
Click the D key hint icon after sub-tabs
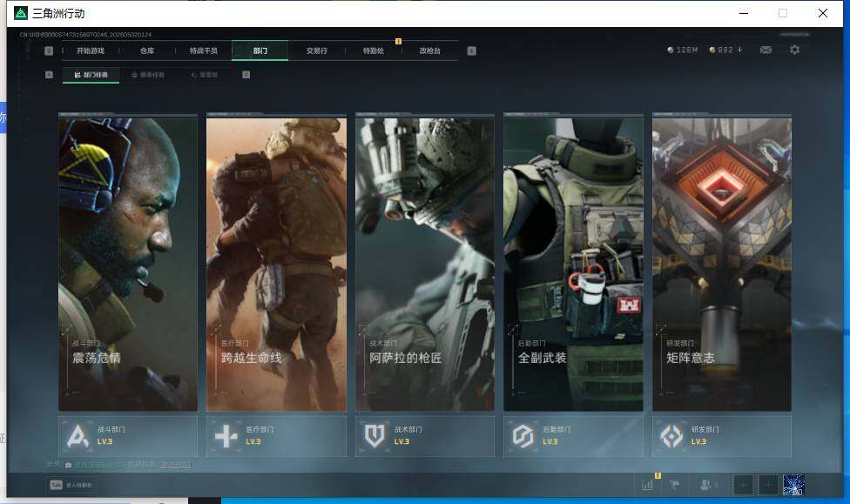click(x=246, y=75)
